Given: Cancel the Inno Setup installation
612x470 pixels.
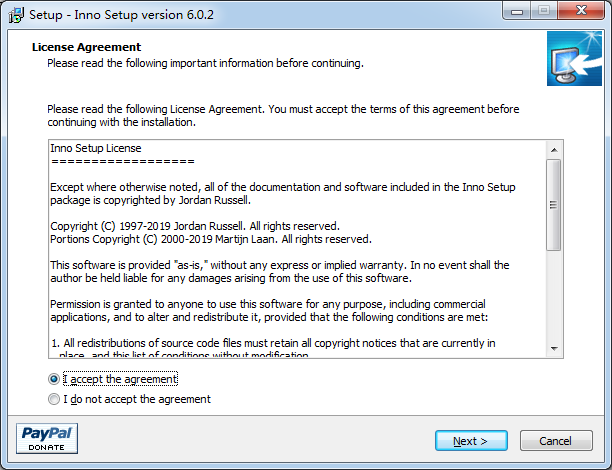Looking at the screenshot, I should (555, 440).
